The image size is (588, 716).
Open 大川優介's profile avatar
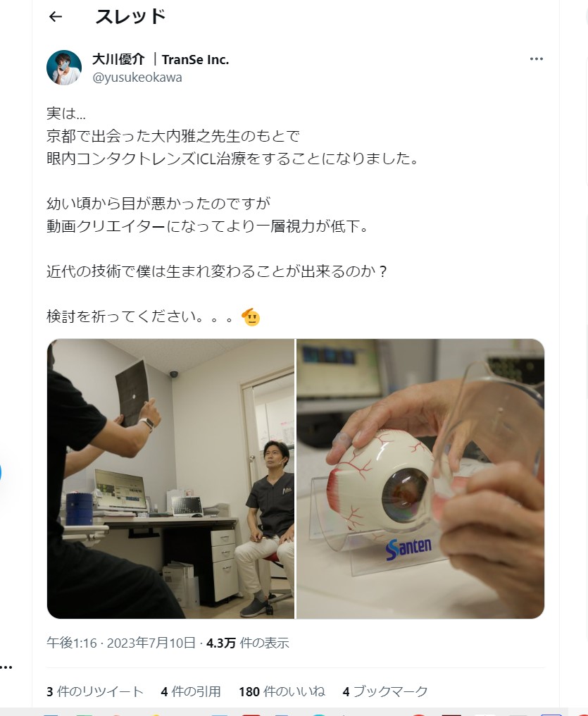(64, 68)
